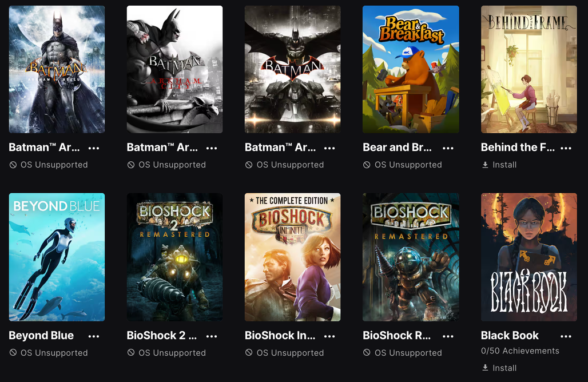Click OS Unsupported icon under Batman Arkham Knight
The image size is (588, 382).
(x=249, y=165)
